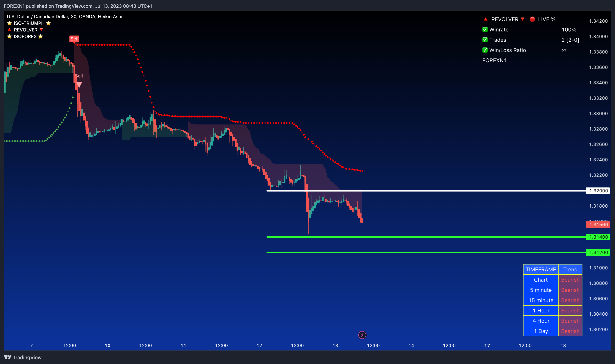615x364 pixels.
Task: Click the 4 Hour timeframe cell
Action: click(x=541, y=321)
